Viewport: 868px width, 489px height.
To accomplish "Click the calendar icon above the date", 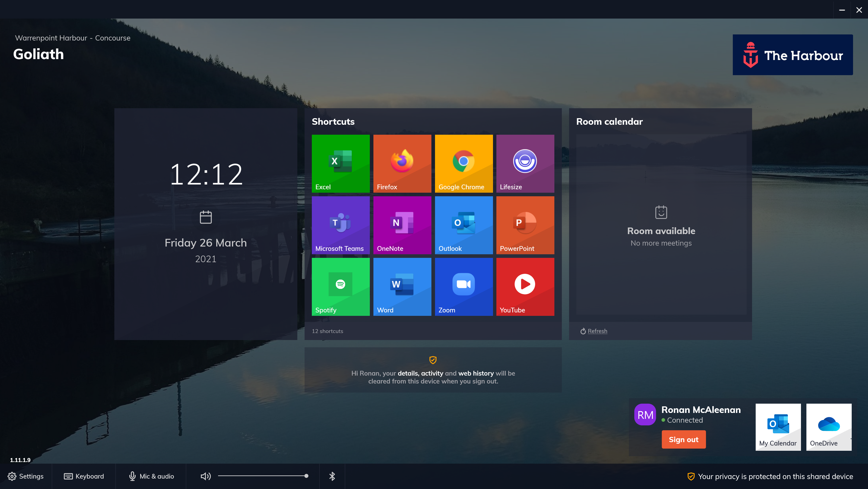I will pos(206,217).
